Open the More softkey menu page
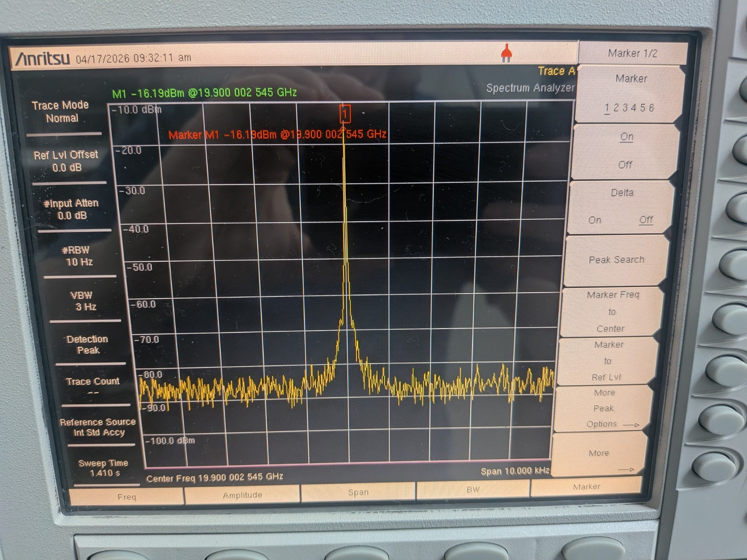747x560 pixels. (599, 454)
